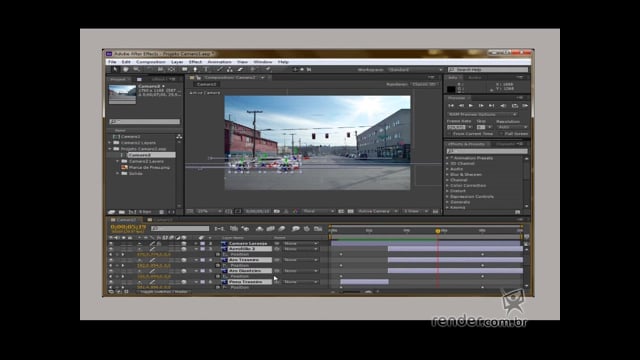This screenshot has height=360, width=640.
Task: Select the Rectangle mask tool
Action: (x=185, y=70)
